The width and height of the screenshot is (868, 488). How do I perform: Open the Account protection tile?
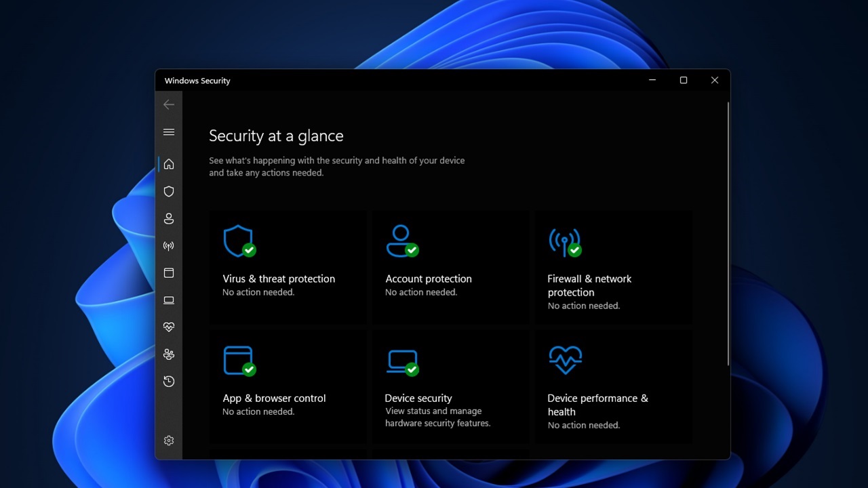(x=450, y=266)
